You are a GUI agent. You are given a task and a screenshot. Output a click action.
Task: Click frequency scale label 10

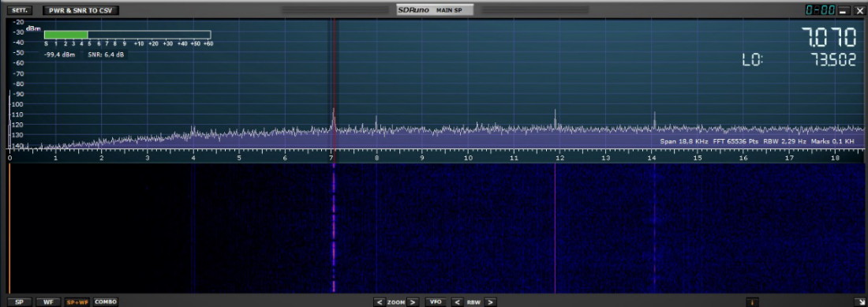pyautogui.click(x=468, y=158)
